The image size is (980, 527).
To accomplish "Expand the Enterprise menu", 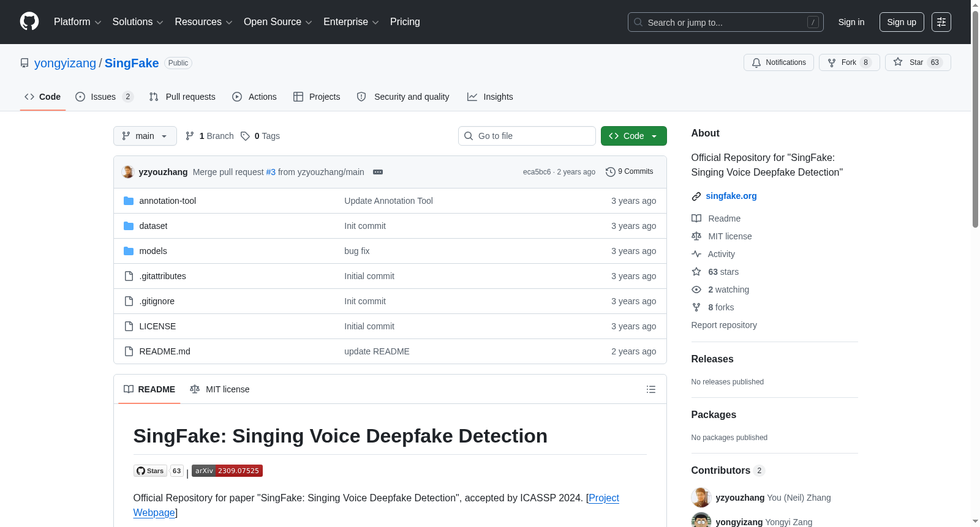I will pyautogui.click(x=351, y=22).
